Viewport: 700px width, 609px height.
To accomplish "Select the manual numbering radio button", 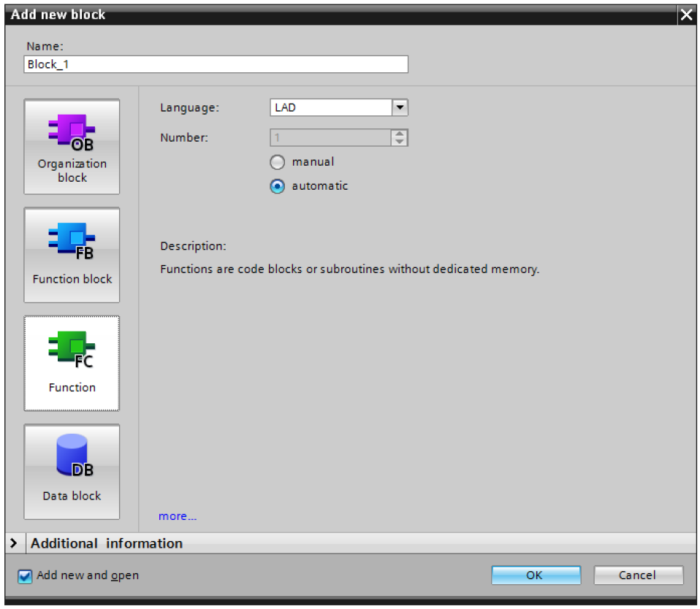I will (277, 162).
